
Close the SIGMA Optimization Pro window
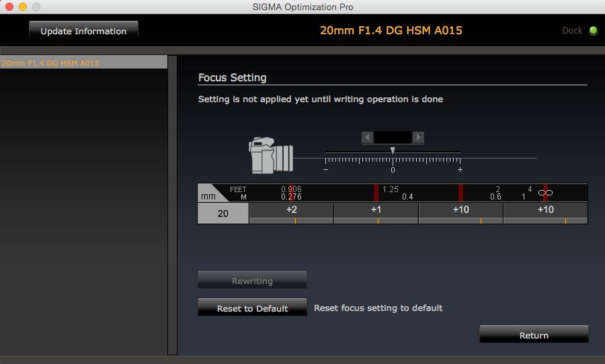tap(9, 7)
